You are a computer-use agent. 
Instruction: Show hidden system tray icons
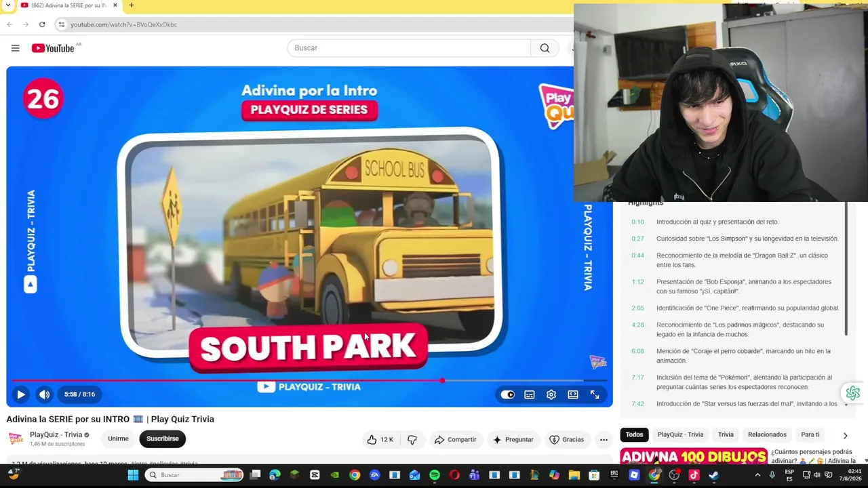coord(757,475)
